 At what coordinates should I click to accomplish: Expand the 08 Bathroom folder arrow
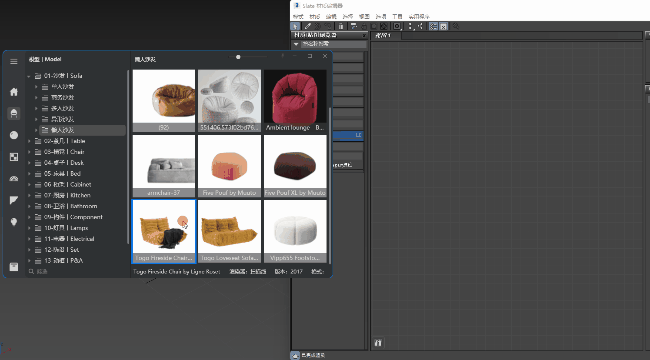[29, 206]
